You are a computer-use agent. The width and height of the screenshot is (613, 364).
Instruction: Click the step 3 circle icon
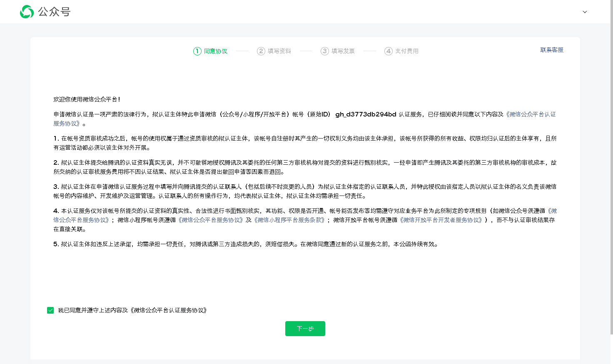pos(325,51)
